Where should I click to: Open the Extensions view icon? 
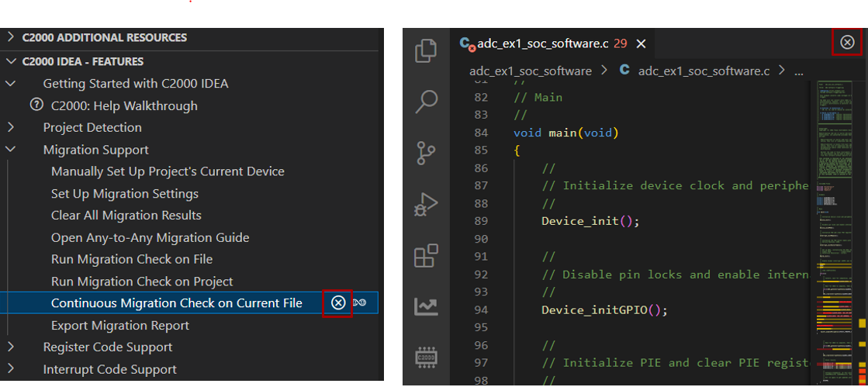pos(426,255)
